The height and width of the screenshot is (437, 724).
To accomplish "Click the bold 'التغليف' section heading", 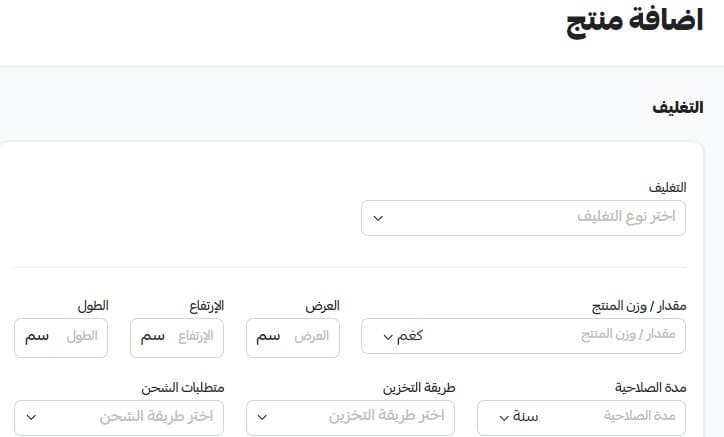I will tap(678, 108).
